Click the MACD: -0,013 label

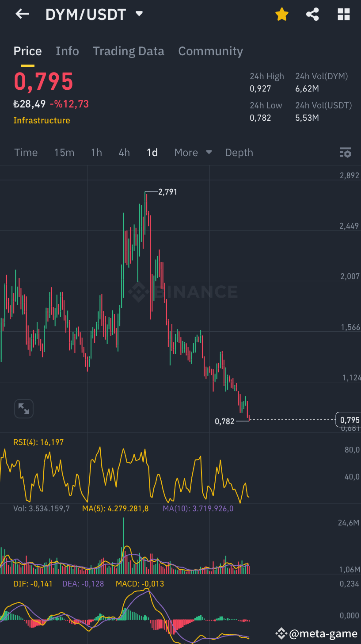click(x=140, y=584)
